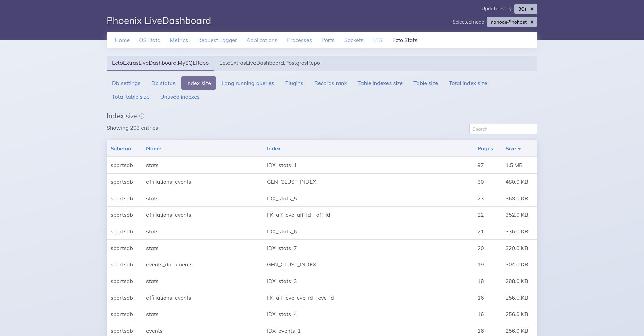644x336 pixels.
Task: Open the Selected node dropdown nonode@nohost
Action: [512, 22]
